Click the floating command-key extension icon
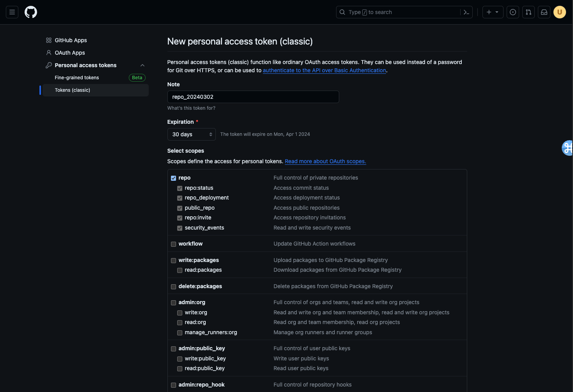573x392 pixels. pos(567,148)
